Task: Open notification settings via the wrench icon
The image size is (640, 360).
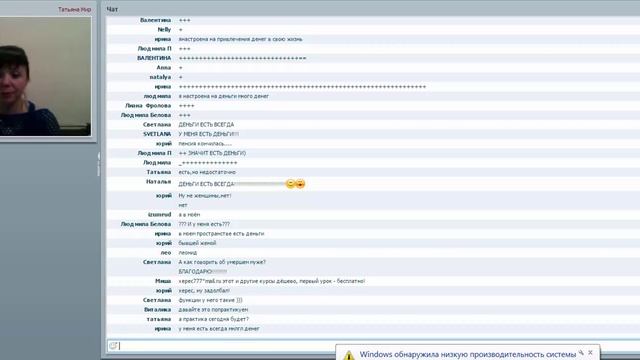Action: click(581, 352)
